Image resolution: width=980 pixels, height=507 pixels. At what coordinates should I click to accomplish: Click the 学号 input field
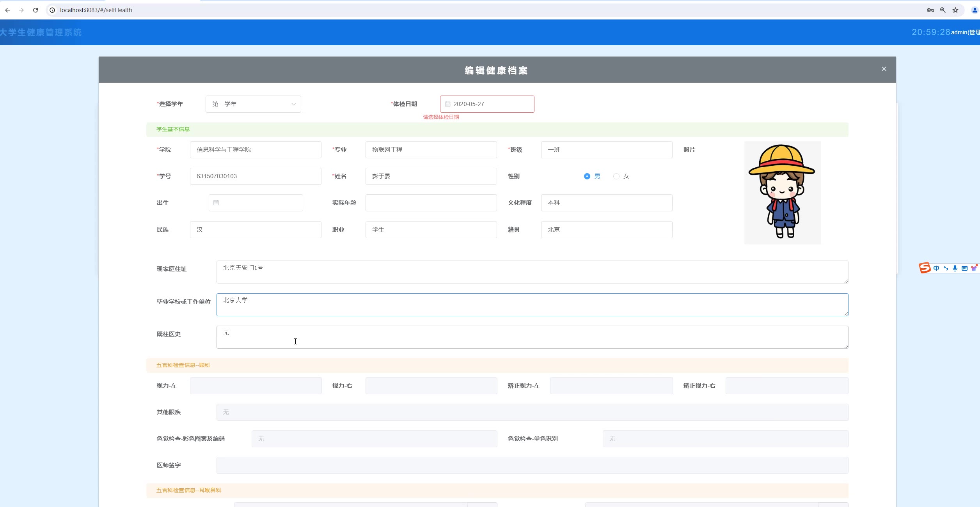(x=256, y=176)
